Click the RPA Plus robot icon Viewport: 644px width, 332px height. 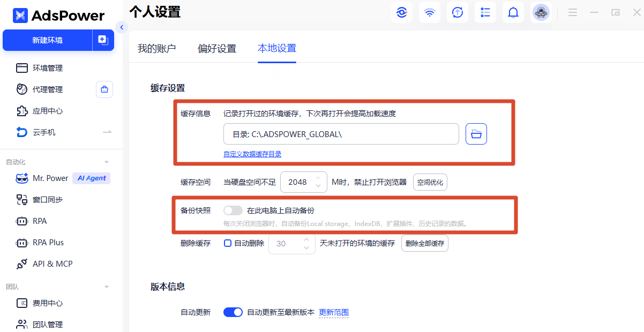click(x=21, y=243)
